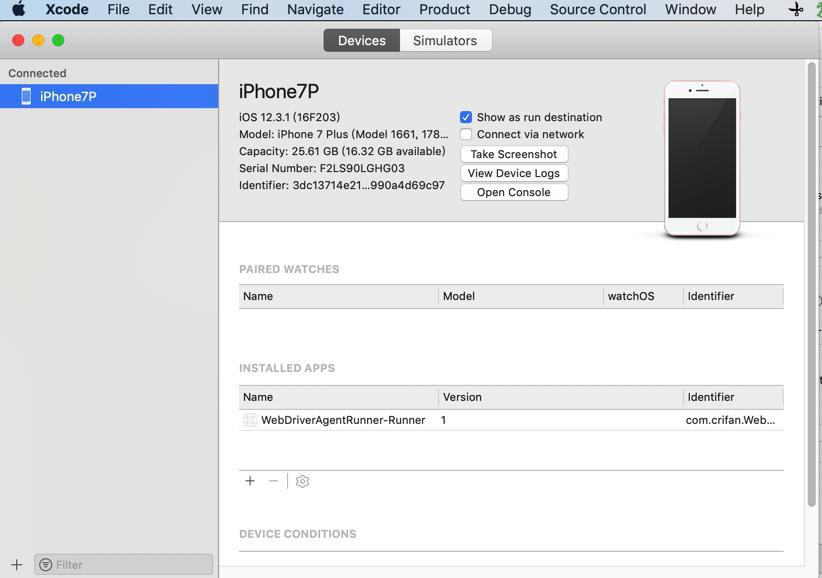Click the Open Console button

(x=514, y=192)
